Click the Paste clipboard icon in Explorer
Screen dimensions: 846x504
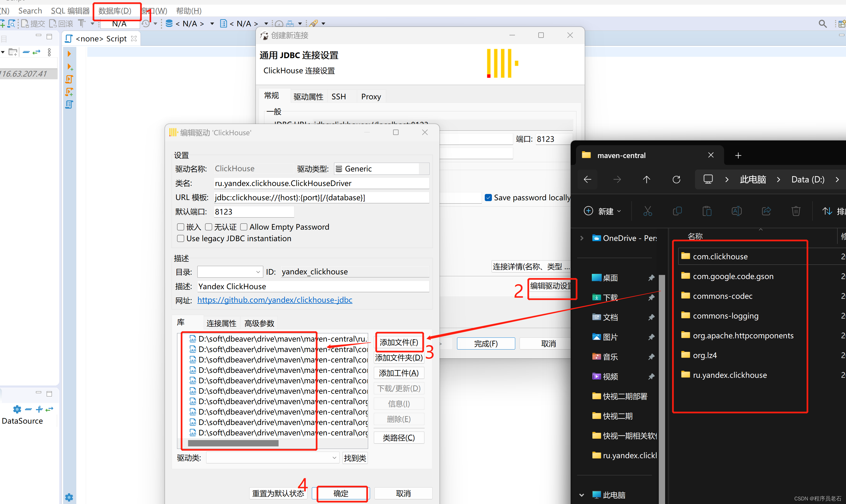707,211
